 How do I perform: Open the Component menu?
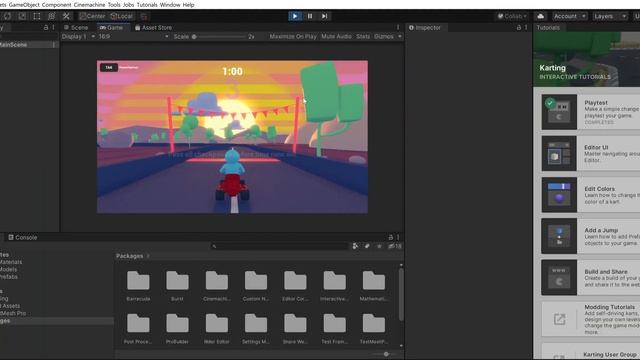point(56,5)
